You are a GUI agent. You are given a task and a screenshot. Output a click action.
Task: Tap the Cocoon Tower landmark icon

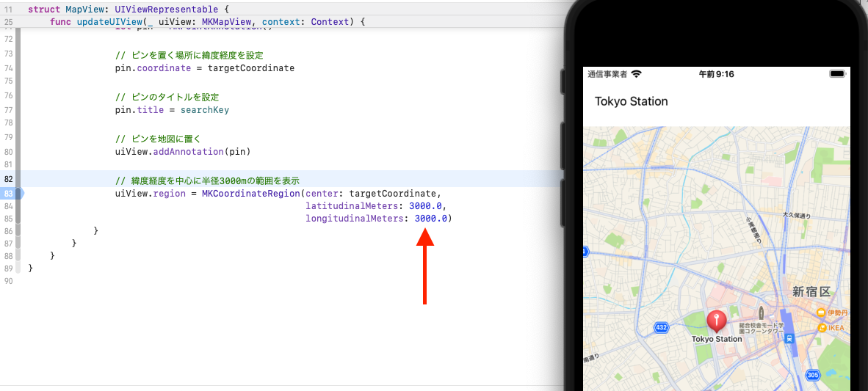point(760,303)
